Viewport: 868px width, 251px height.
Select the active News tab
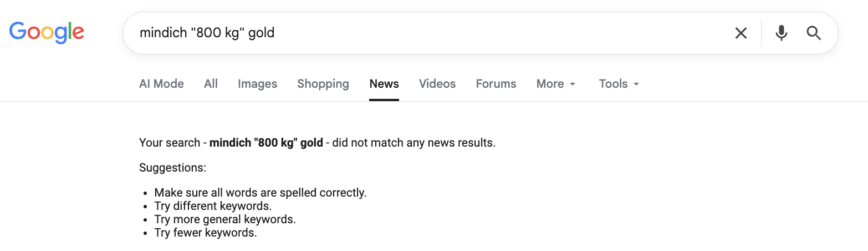(384, 84)
